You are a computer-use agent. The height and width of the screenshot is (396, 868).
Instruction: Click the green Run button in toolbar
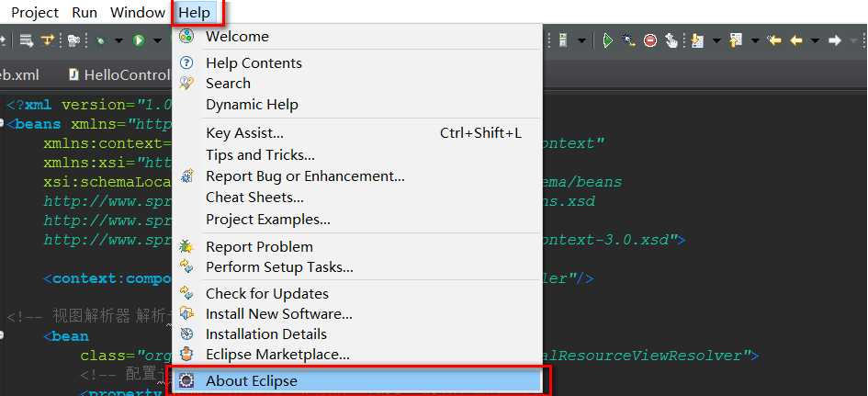coord(139,40)
